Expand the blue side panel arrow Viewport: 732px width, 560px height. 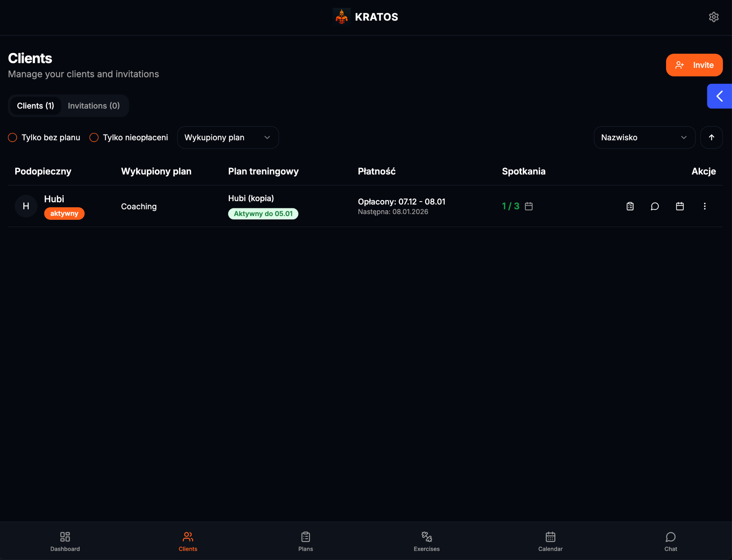(719, 96)
